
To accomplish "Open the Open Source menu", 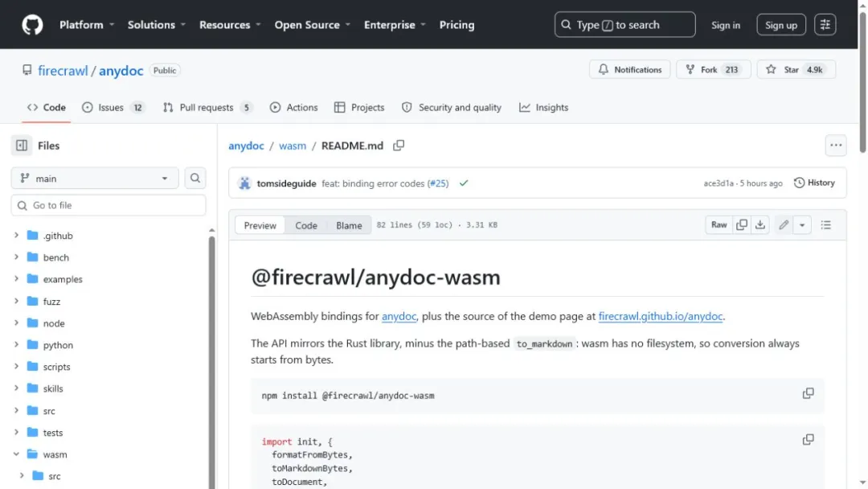I will (x=312, y=25).
